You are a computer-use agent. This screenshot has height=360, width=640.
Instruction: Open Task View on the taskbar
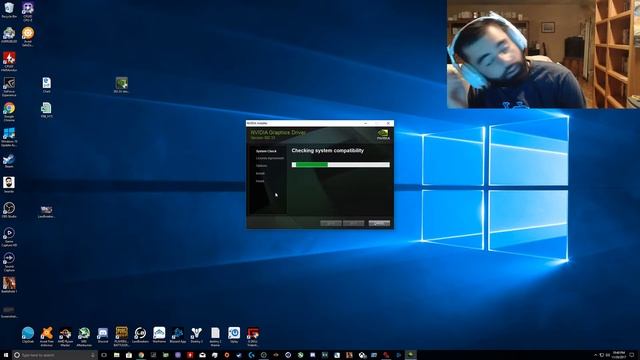(x=104, y=355)
